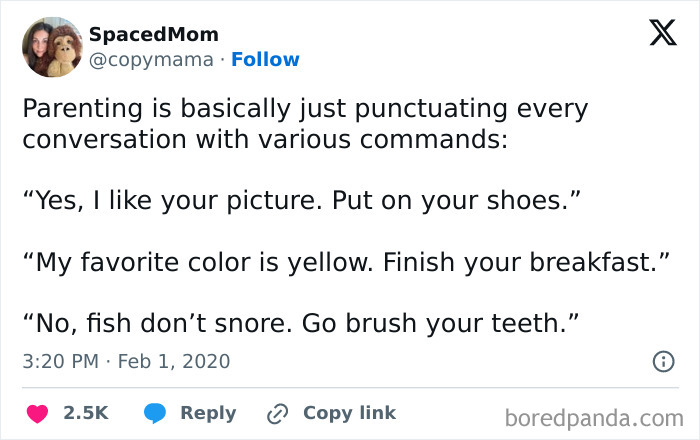
Task: Click the Feb 1, 2020 date
Action: 176,360
